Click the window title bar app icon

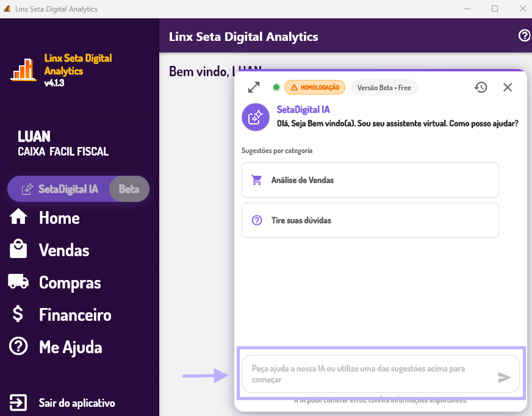tap(7, 9)
